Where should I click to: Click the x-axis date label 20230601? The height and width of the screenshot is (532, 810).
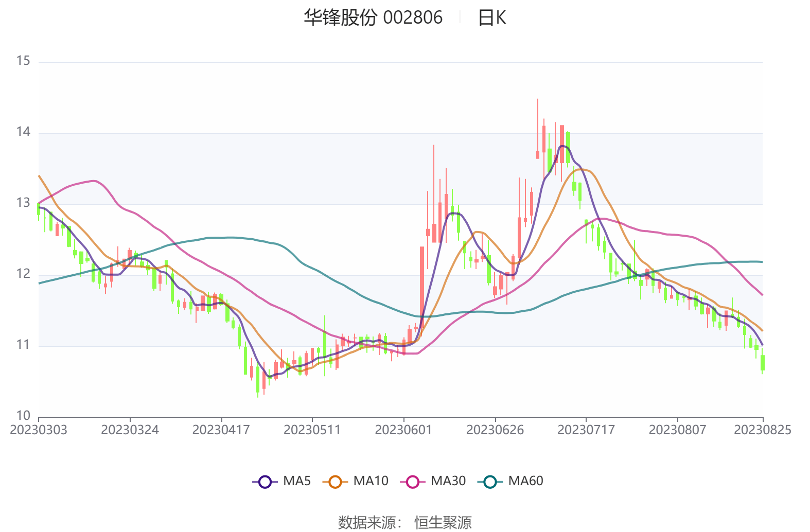(x=403, y=430)
